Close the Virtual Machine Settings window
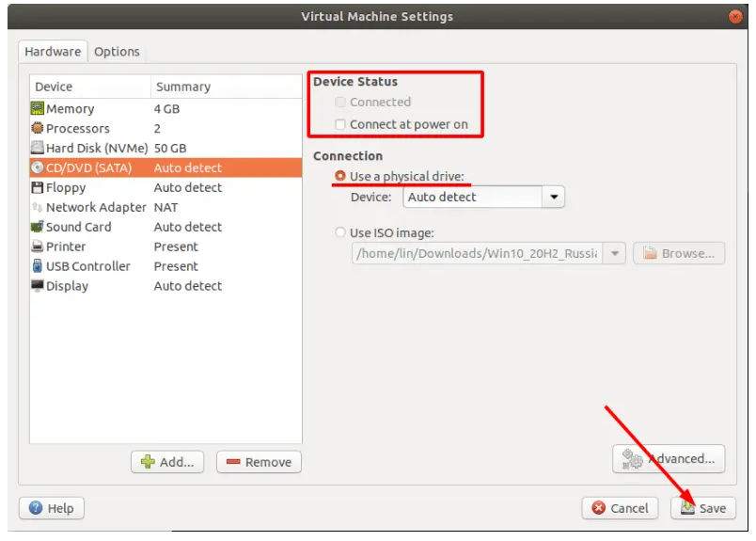The image size is (756, 541). [x=734, y=17]
